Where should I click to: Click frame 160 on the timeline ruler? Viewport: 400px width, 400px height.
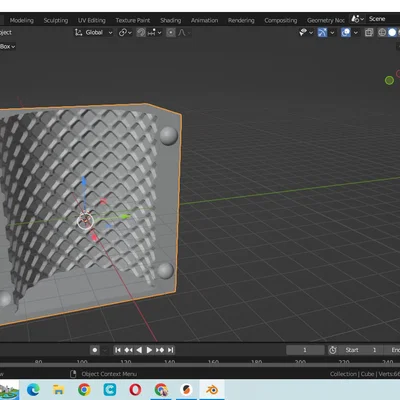213,362
